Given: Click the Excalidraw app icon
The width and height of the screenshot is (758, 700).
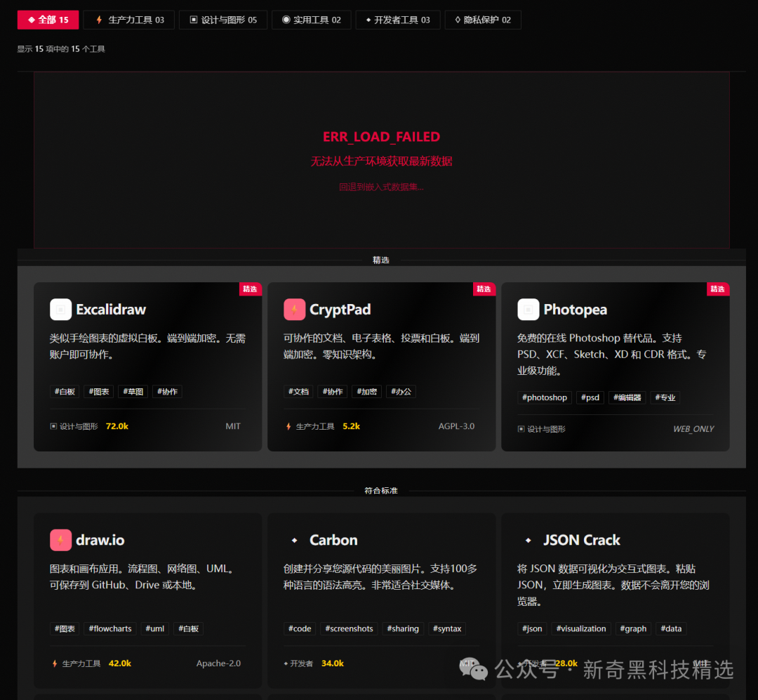Looking at the screenshot, I should point(60,310).
